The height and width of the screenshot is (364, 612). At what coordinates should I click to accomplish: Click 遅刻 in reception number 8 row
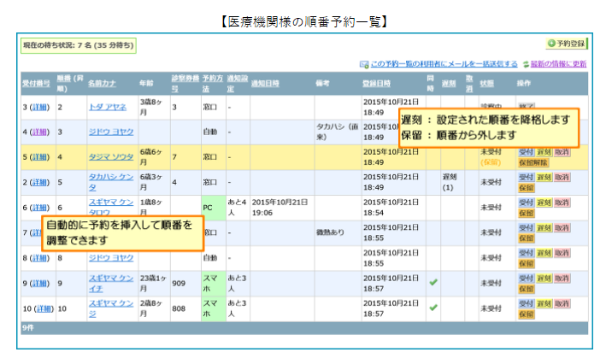tap(544, 253)
